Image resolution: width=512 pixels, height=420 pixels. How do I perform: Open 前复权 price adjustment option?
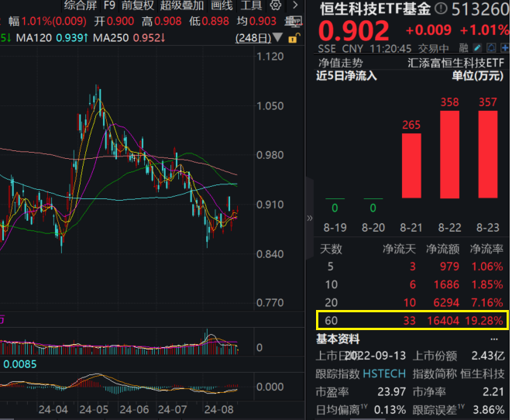pos(137,5)
